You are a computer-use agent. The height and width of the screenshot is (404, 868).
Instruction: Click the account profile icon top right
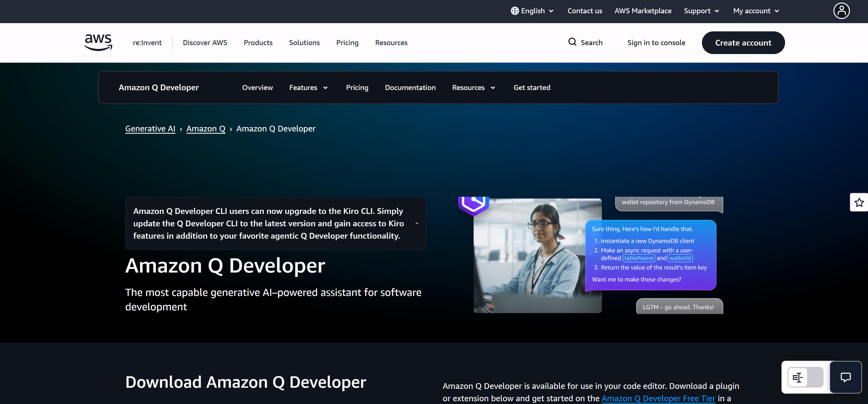click(x=841, y=11)
